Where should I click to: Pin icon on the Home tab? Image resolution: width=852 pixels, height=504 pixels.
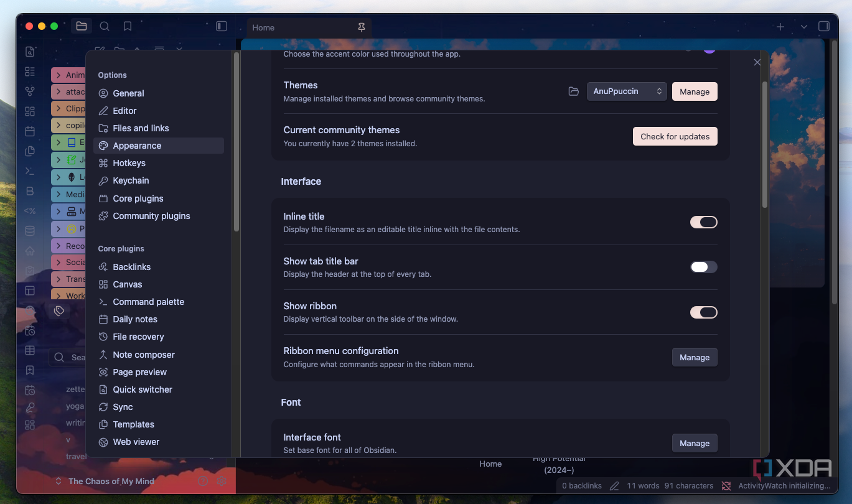click(x=362, y=27)
